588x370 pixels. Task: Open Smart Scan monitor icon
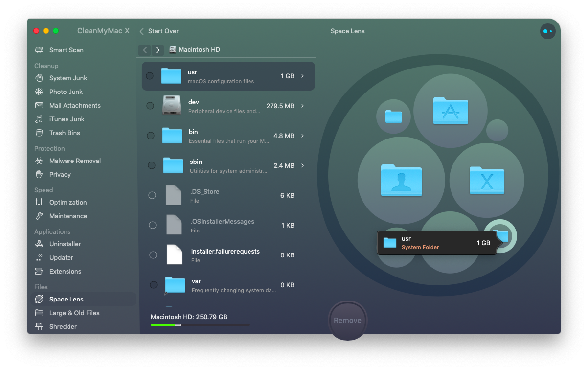(x=39, y=50)
